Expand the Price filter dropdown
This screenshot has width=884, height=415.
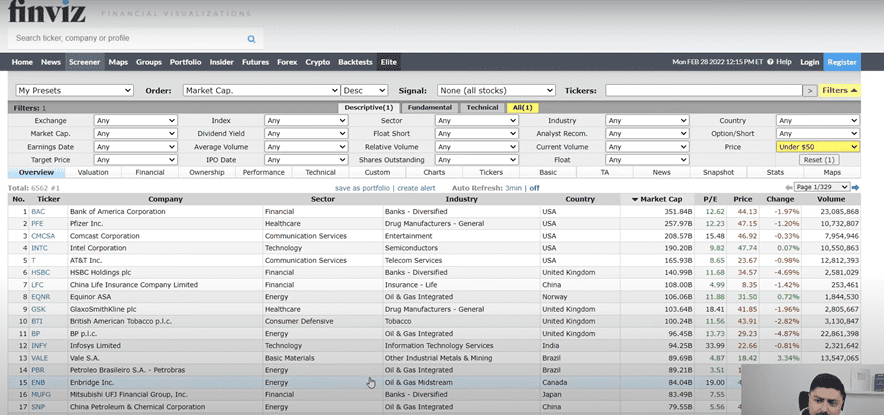click(817, 147)
